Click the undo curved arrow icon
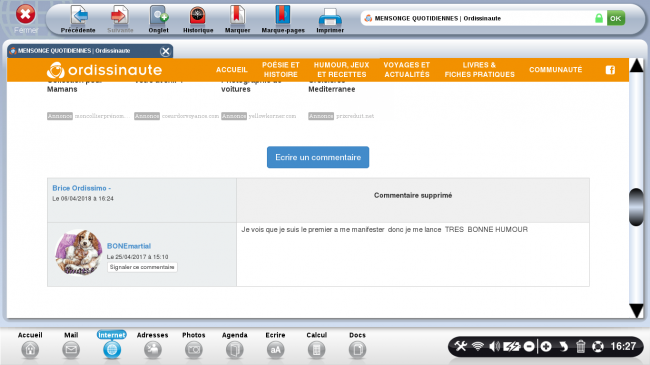 [x=563, y=346]
